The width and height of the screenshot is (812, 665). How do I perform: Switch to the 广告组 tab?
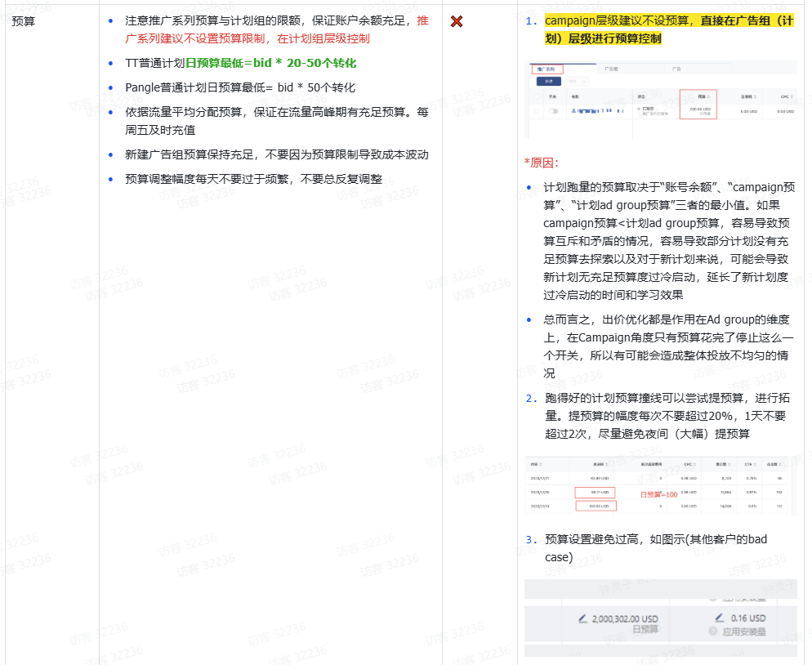pos(612,69)
